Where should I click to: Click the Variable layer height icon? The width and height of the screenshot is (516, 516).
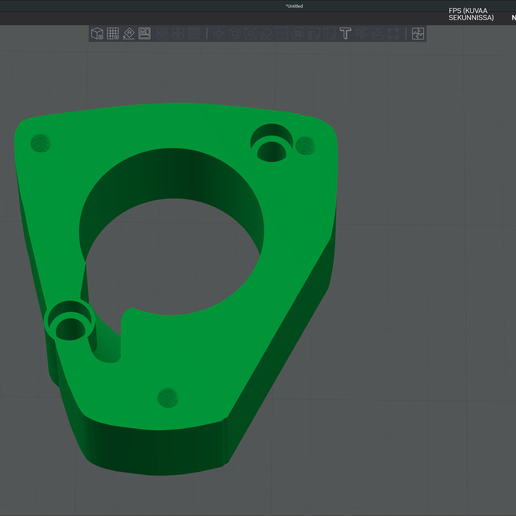[194, 34]
